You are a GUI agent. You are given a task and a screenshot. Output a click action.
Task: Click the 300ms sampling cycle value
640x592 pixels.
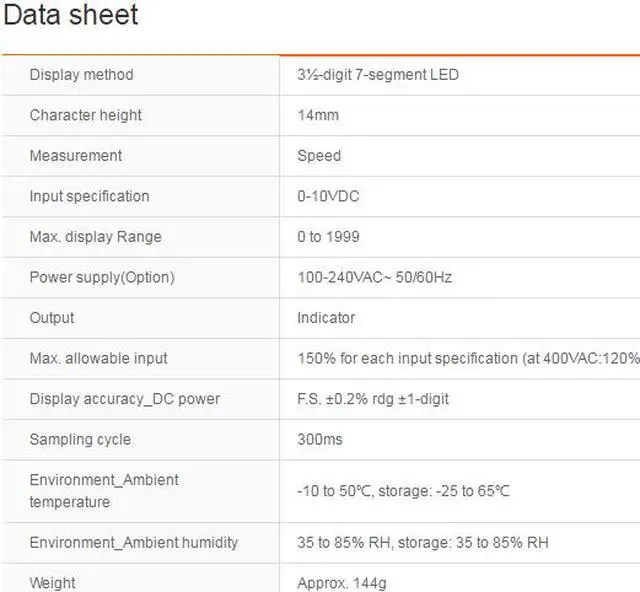click(320, 440)
